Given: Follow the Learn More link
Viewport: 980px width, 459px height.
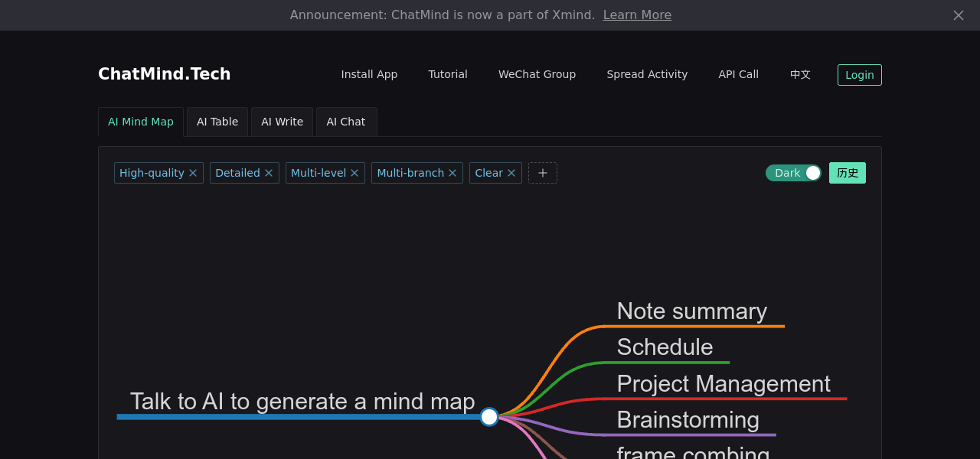Looking at the screenshot, I should point(637,15).
